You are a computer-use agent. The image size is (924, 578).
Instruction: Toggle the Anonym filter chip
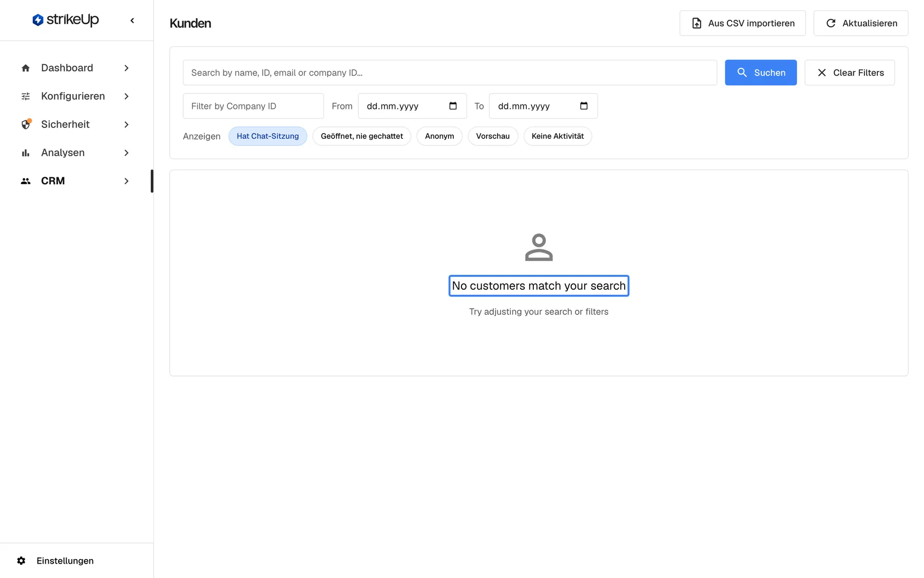pos(439,136)
